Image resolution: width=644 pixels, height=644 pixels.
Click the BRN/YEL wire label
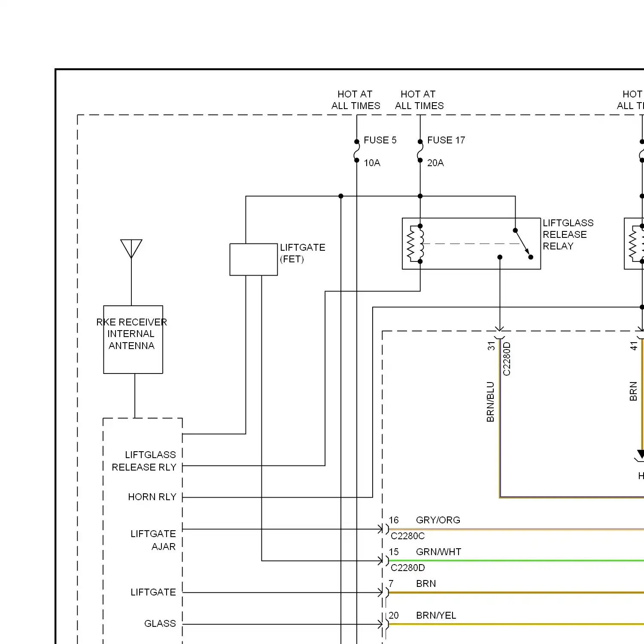[436, 615]
